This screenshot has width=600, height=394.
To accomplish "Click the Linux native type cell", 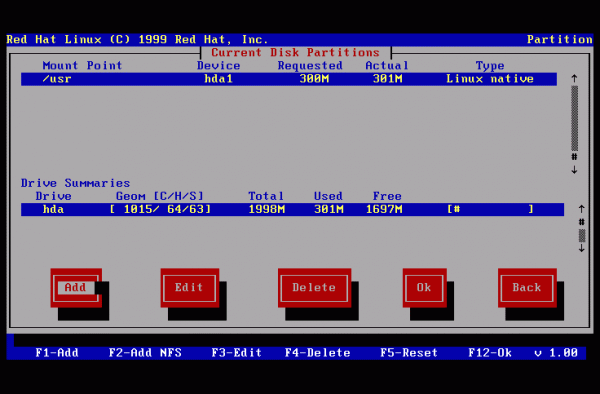I will [490, 79].
